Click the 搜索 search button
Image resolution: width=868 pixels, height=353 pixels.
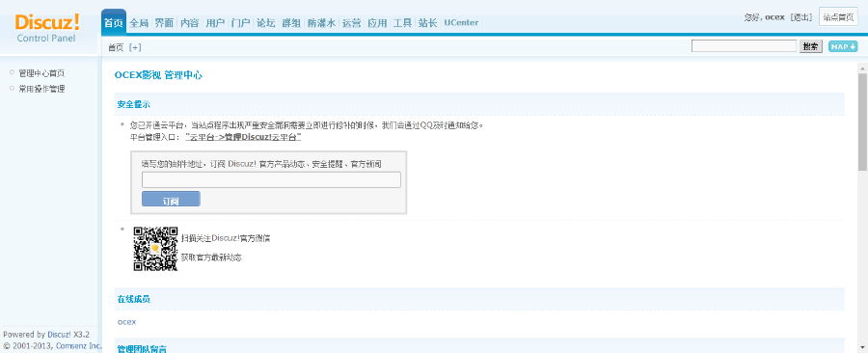click(811, 46)
